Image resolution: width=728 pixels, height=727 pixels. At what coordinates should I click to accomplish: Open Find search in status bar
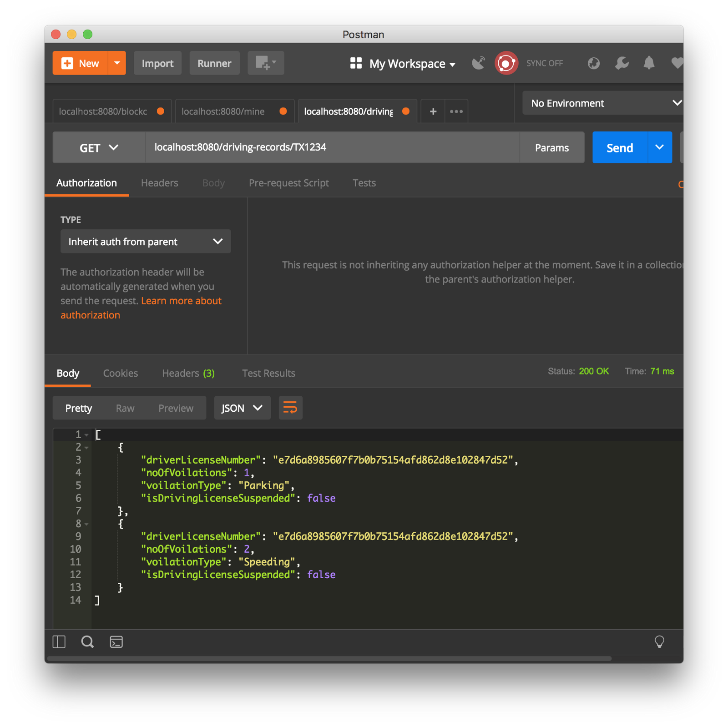pyautogui.click(x=87, y=642)
